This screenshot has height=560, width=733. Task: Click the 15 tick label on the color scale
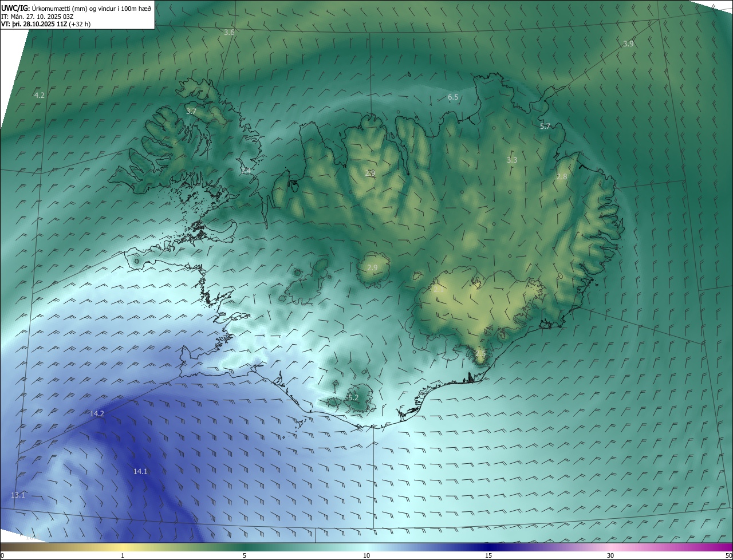(x=488, y=555)
